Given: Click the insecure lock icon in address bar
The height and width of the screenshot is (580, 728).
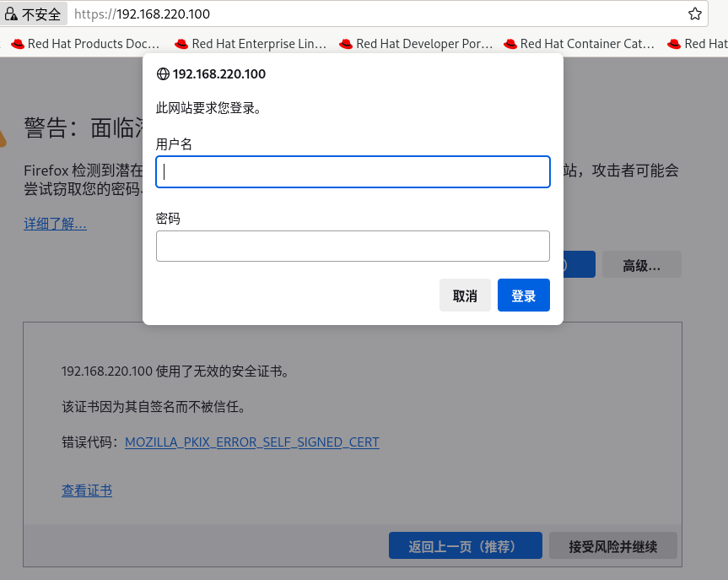Looking at the screenshot, I should (x=11, y=14).
